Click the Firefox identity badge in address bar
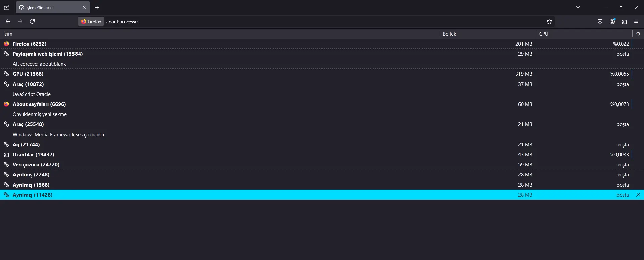Screen dimensions: 644x260 (91, 21)
